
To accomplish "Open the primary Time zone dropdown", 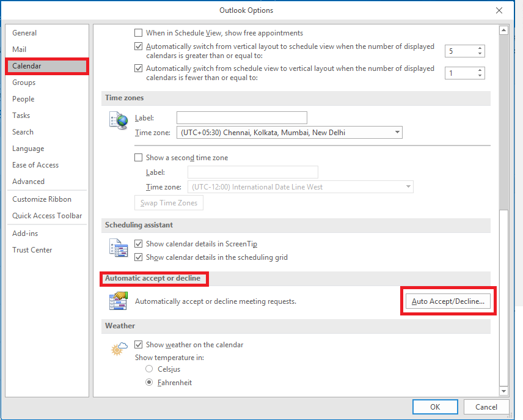I will coord(290,132).
